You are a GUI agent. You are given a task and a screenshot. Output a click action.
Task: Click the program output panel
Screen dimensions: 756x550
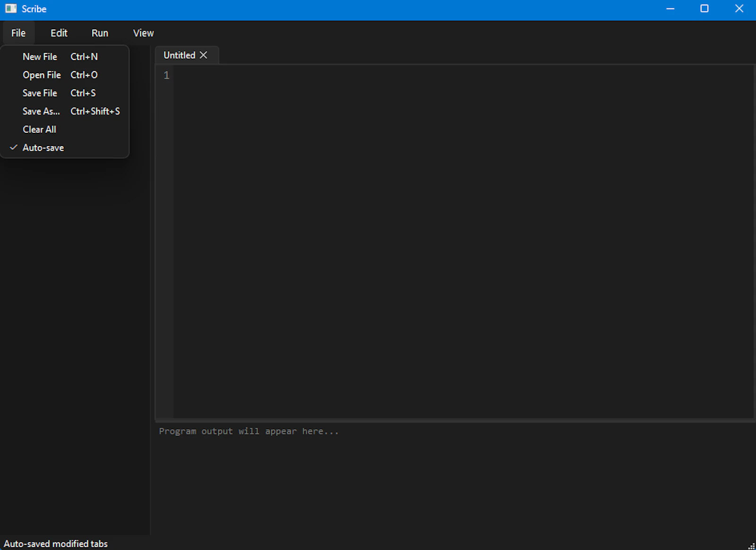click(x=455, y=478)
